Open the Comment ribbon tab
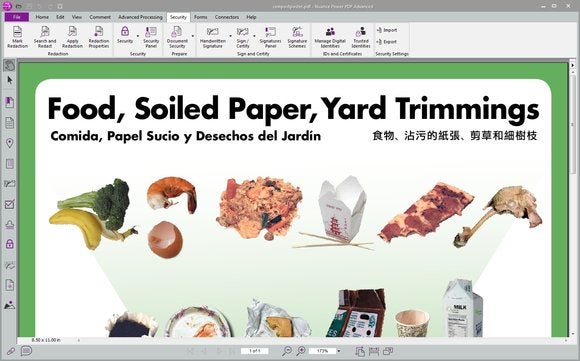 point(100,17)
